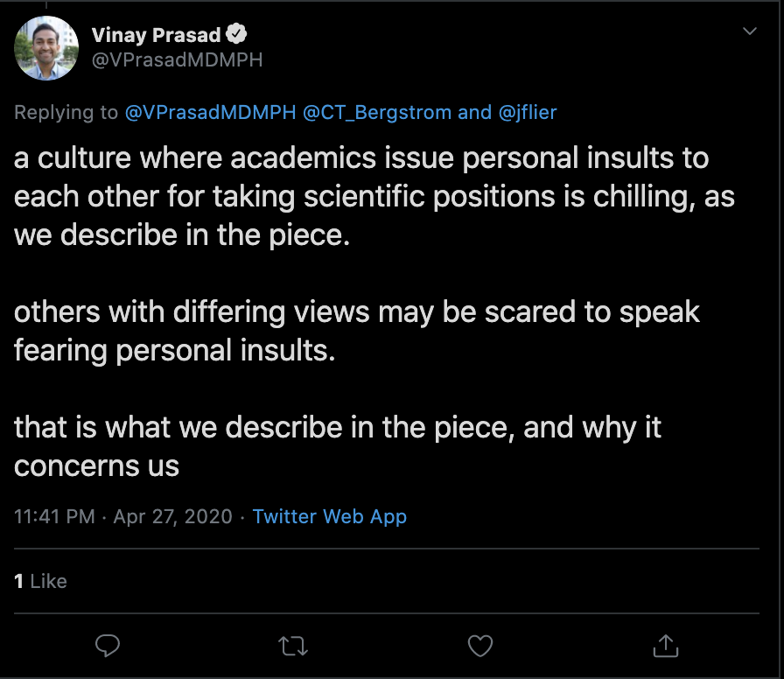View who liked via 1 Like

pyautogui.click(x=40, y=581)
